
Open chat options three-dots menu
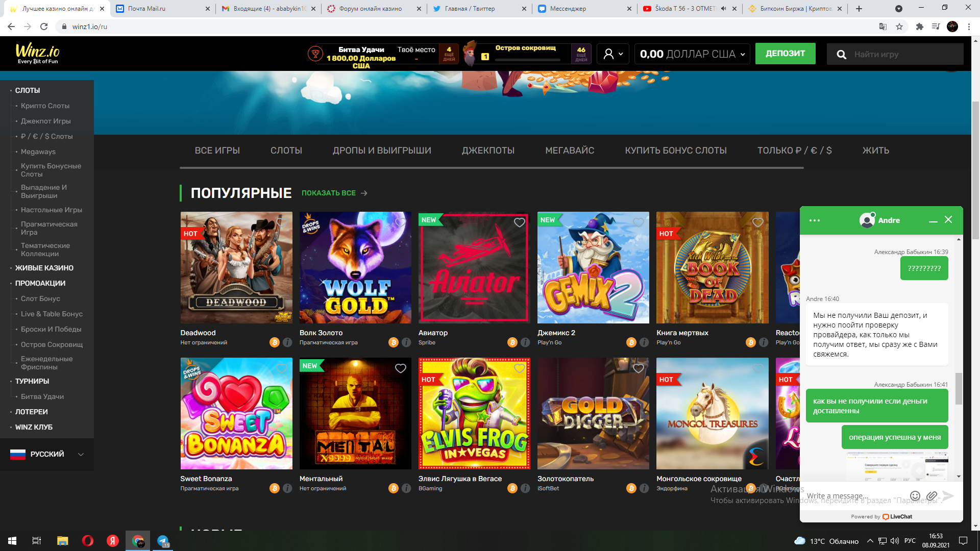pos(815,220)
